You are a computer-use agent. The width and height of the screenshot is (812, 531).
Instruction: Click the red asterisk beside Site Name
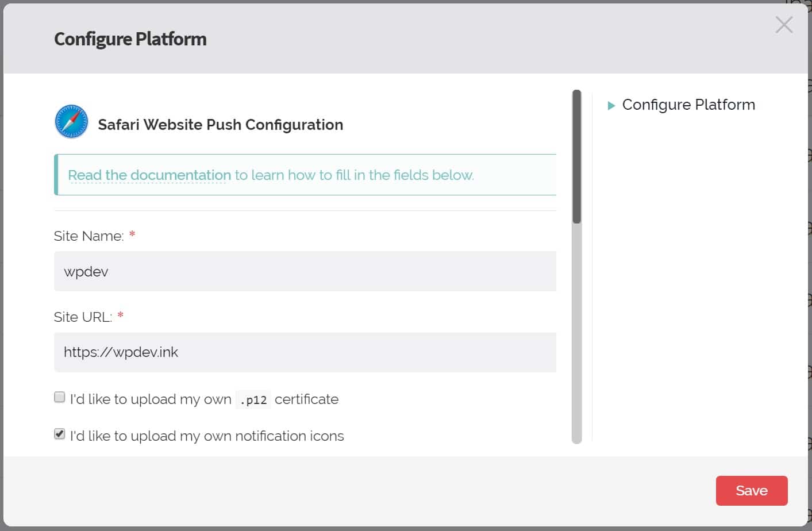pos(131,235)
